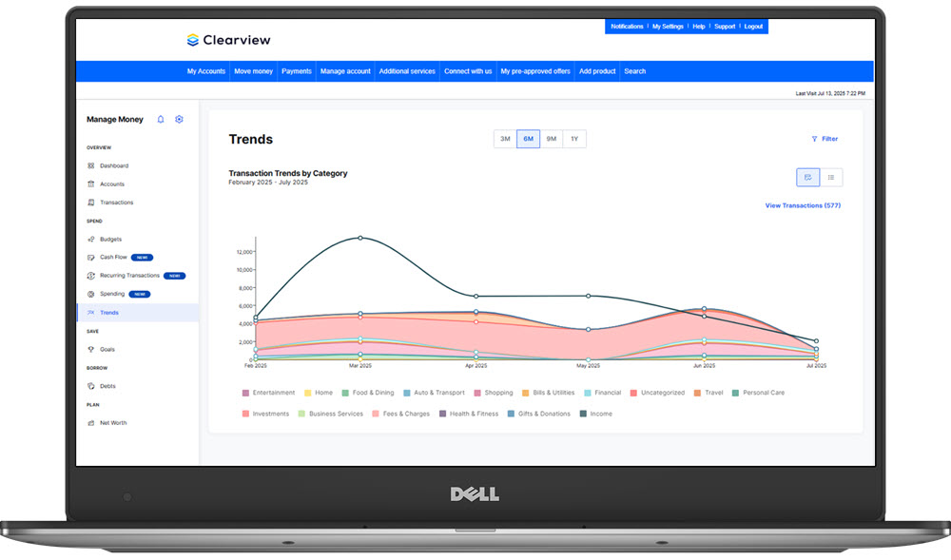This screenshot has width=951, height=560.
Task: Click the Goals trophy icon
Action: pyautogui.click(x=91, y=349)
